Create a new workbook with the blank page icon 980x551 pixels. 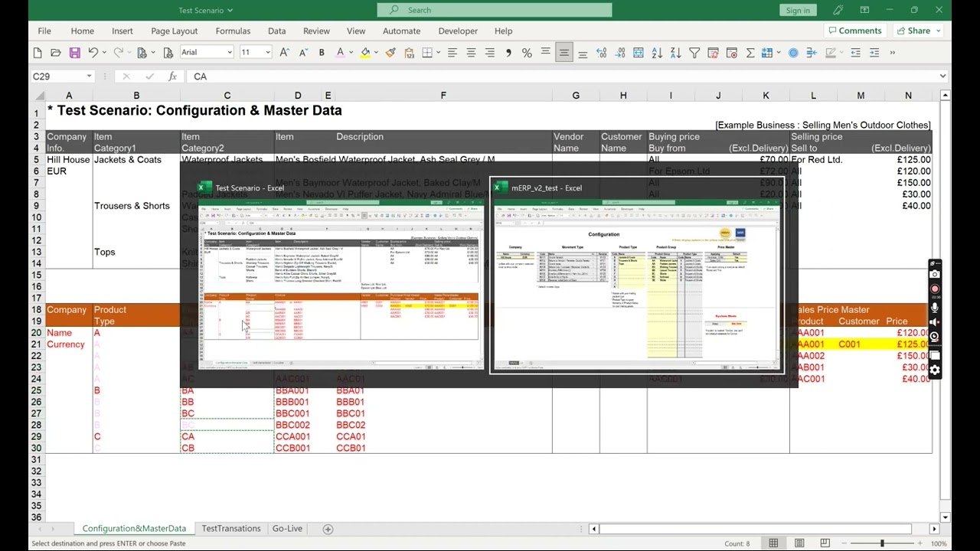click(x=38, y=53)
